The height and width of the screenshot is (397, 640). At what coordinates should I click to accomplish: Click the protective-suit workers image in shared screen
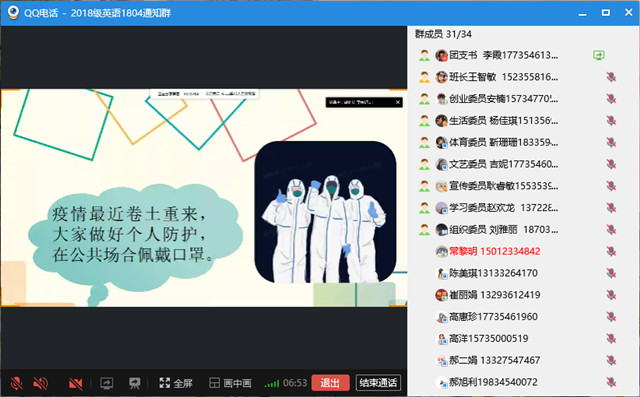(325, 212)
